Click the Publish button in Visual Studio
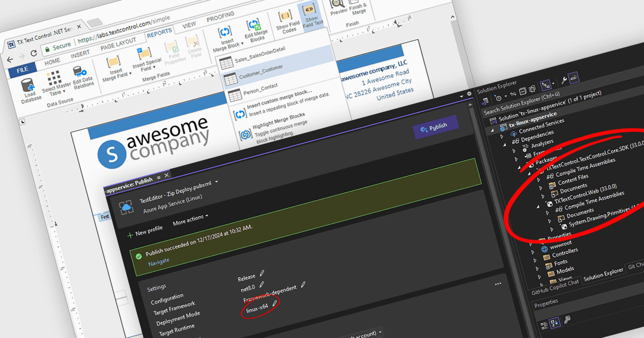This screenshot has height=338, width=644. point(437,127)
